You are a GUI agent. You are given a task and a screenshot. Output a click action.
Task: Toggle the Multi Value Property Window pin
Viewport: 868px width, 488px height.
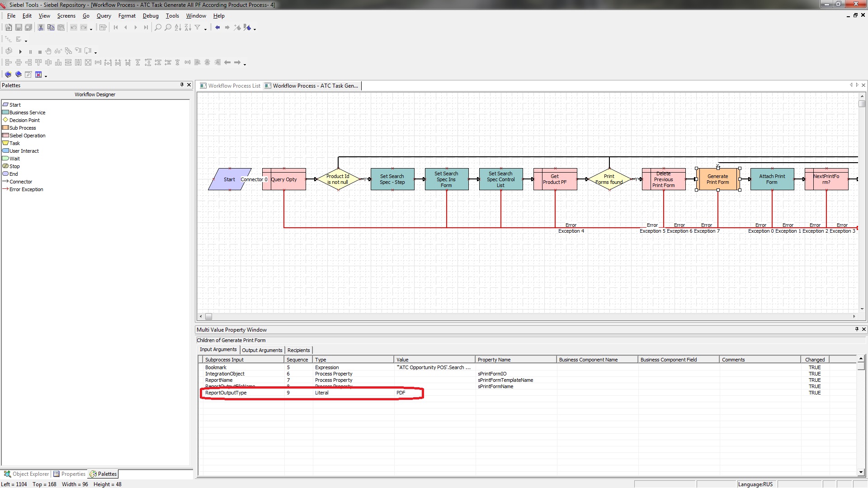856,329
